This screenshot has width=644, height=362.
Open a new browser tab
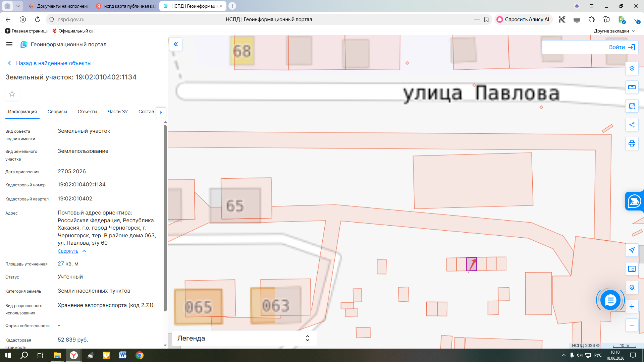232,6
